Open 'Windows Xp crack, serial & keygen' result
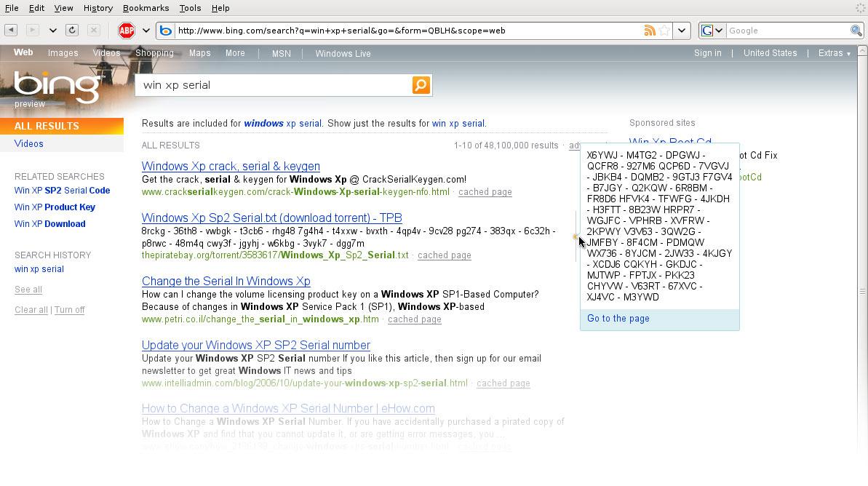This screenshot has height=486, width=868. (231, 167)
